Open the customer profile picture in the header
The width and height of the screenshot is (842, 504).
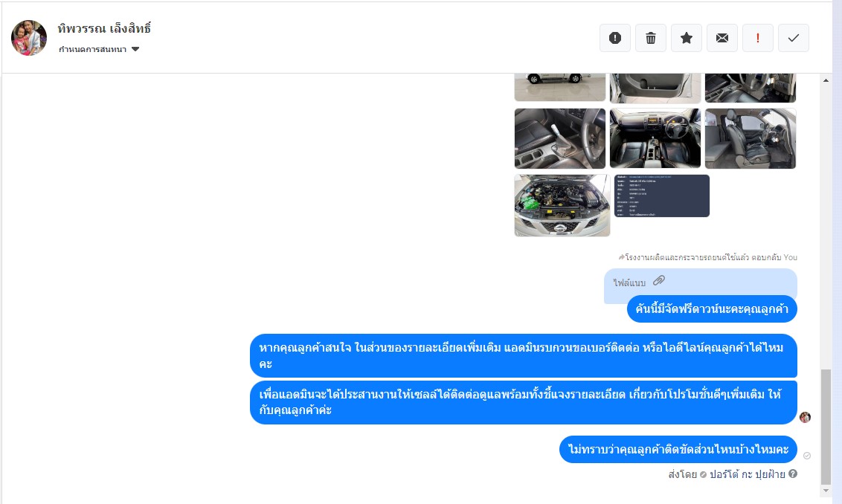point(29,38)
